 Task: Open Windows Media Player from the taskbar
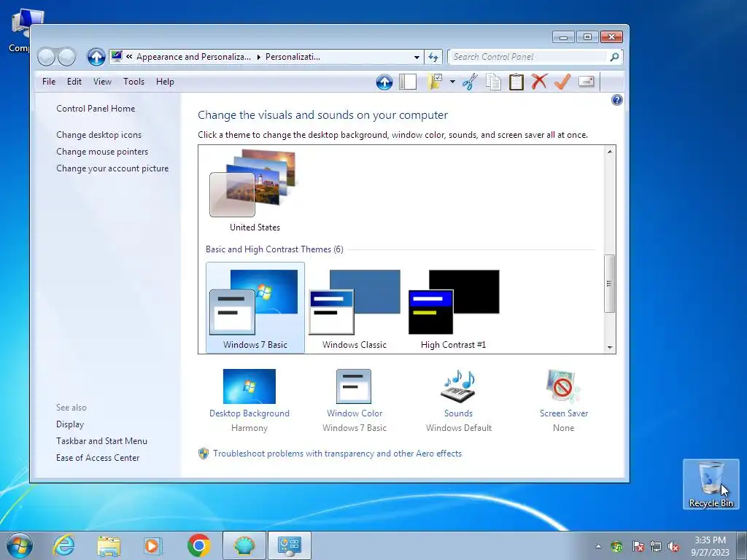(x=153, y=545)
